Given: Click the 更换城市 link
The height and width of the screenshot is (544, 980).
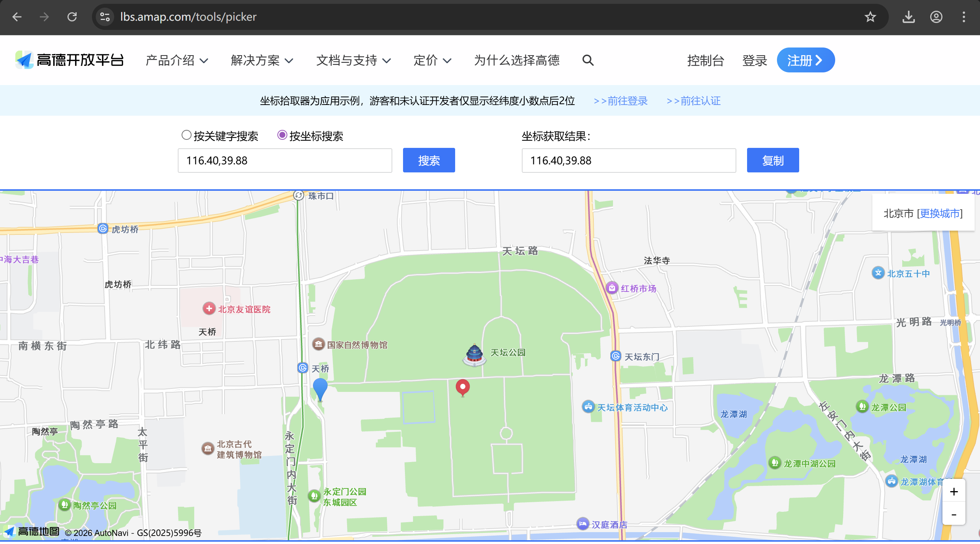Looking at the screenshot, I should click(x=939, y=213).
